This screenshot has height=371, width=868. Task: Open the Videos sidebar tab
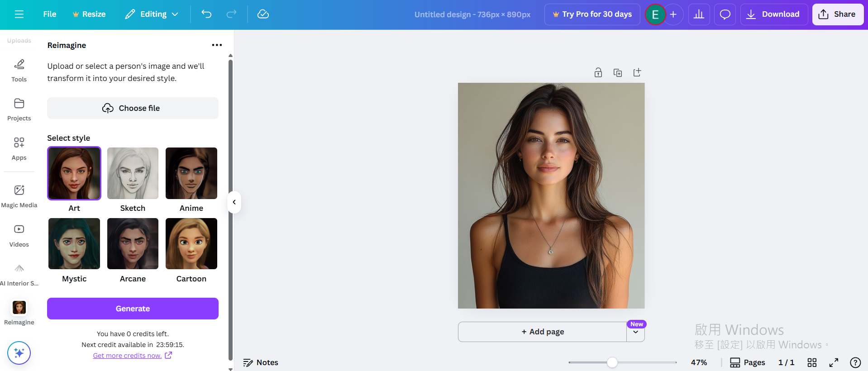click(19, 235)
